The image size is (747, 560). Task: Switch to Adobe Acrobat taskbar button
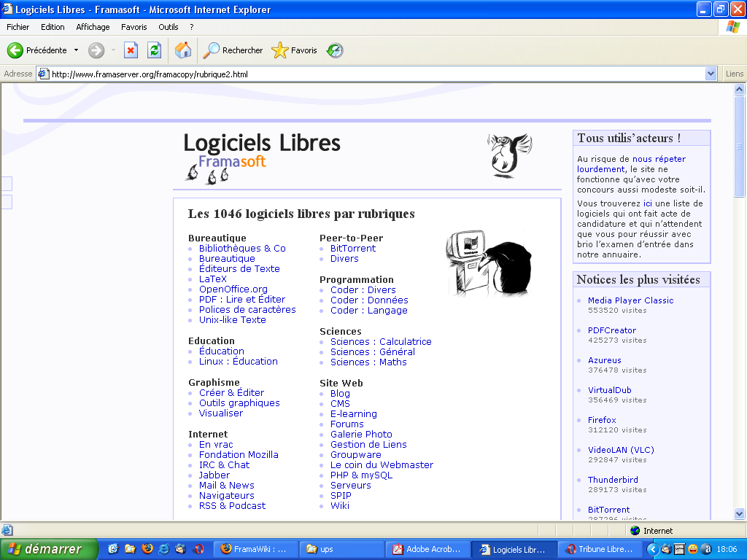(x=427, y=549)
